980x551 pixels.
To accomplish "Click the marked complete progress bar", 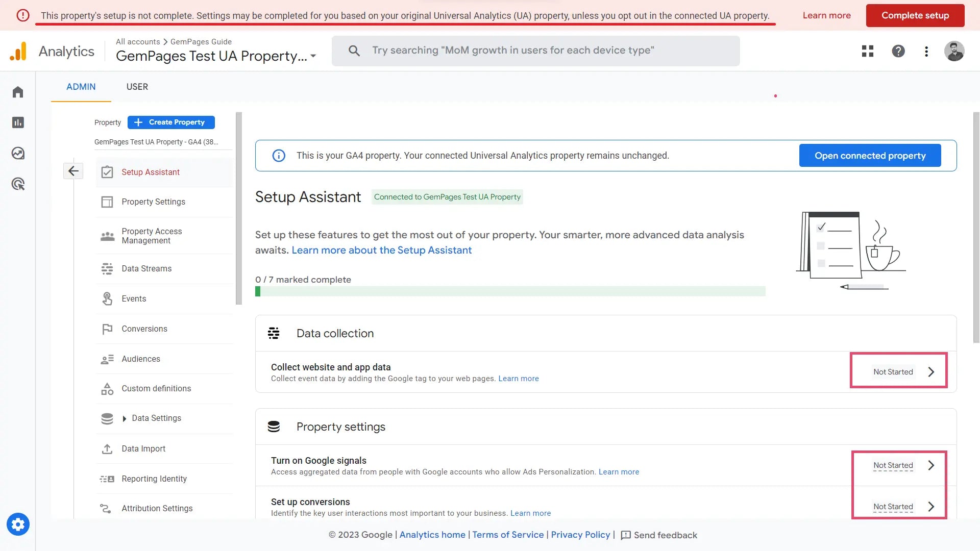I will [x=510, y=291].
